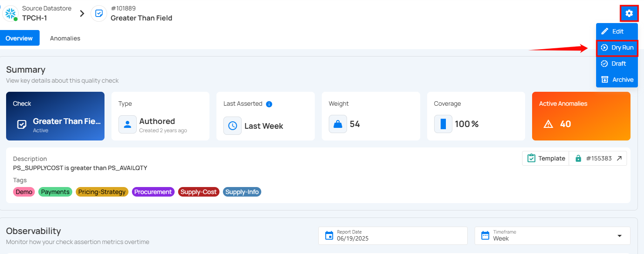Click the Dry Run play icon

point(604,47)
